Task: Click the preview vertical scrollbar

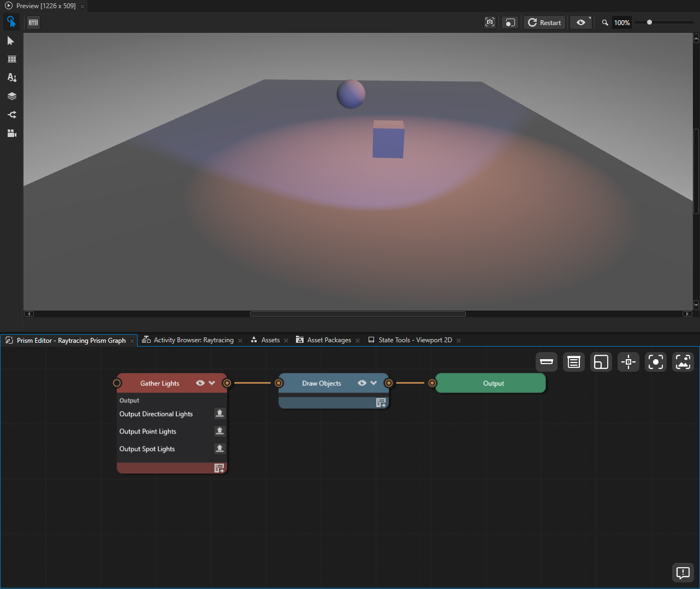Action: (x=696, y=171)
